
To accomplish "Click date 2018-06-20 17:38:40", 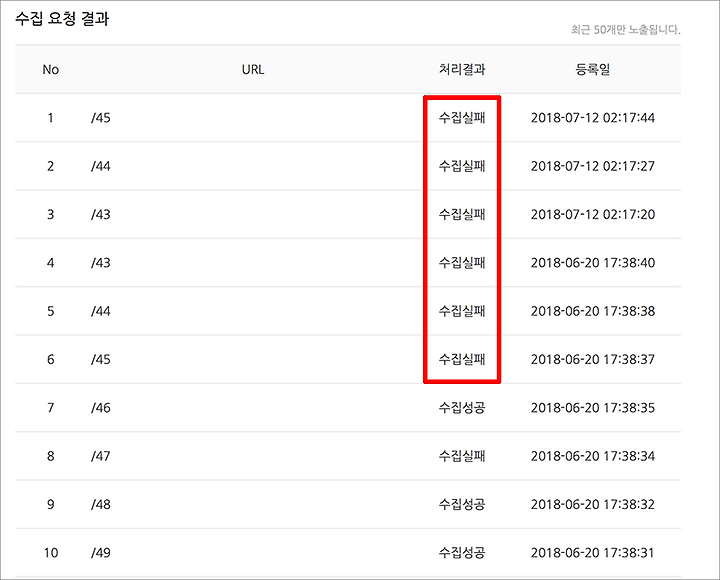I will click(593, 263).
